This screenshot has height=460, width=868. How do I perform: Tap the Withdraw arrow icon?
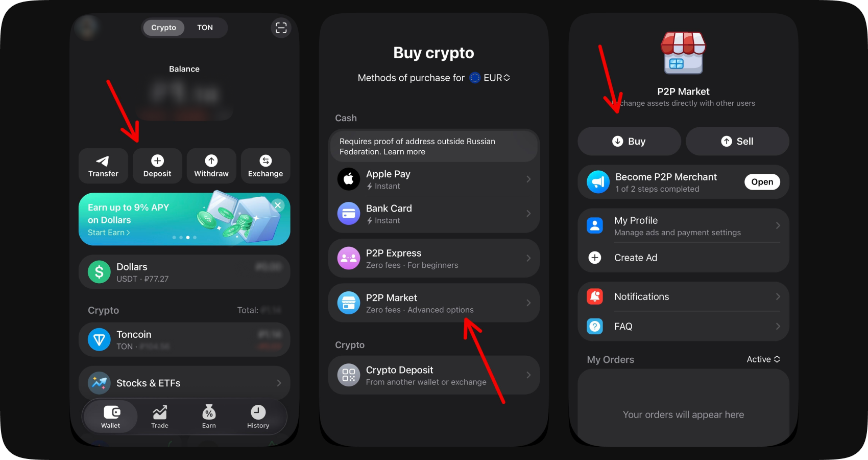click(x=211, y=160)
